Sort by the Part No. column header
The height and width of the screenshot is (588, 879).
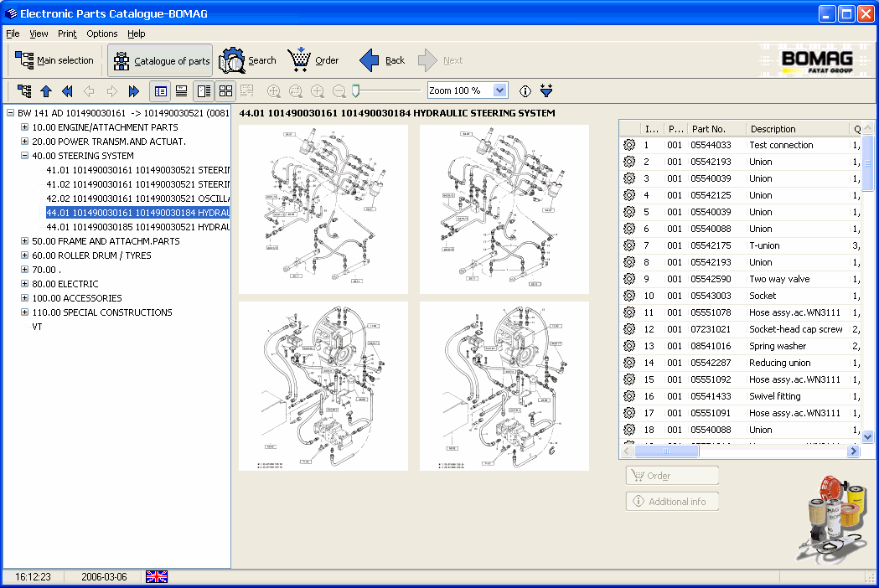point(716,129)
